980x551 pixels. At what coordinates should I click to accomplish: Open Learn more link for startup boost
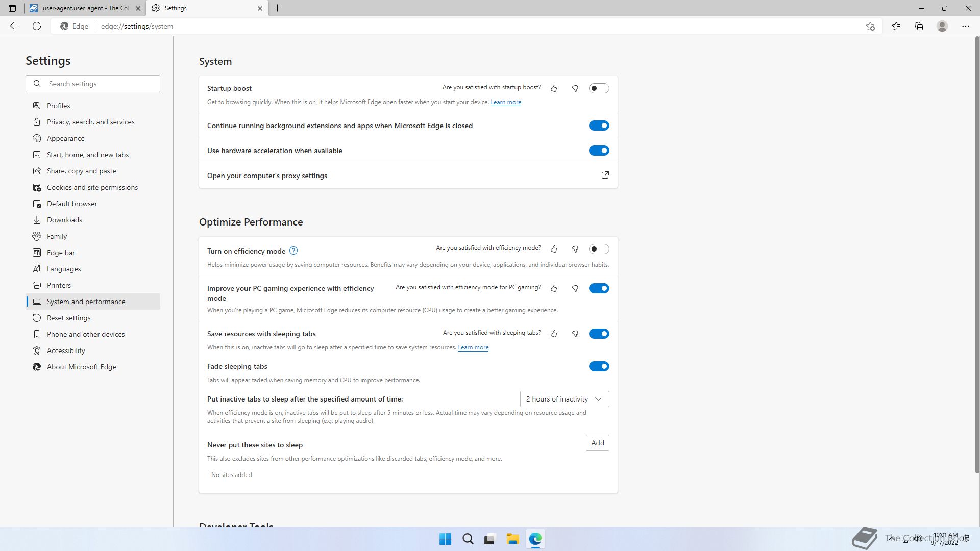(x=506, y=102)
